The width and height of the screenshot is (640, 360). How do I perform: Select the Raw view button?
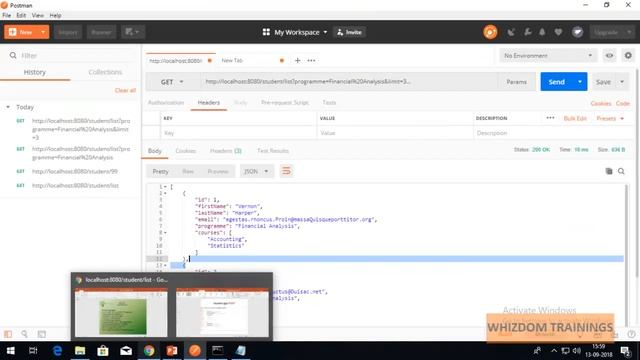coord(188,171)
